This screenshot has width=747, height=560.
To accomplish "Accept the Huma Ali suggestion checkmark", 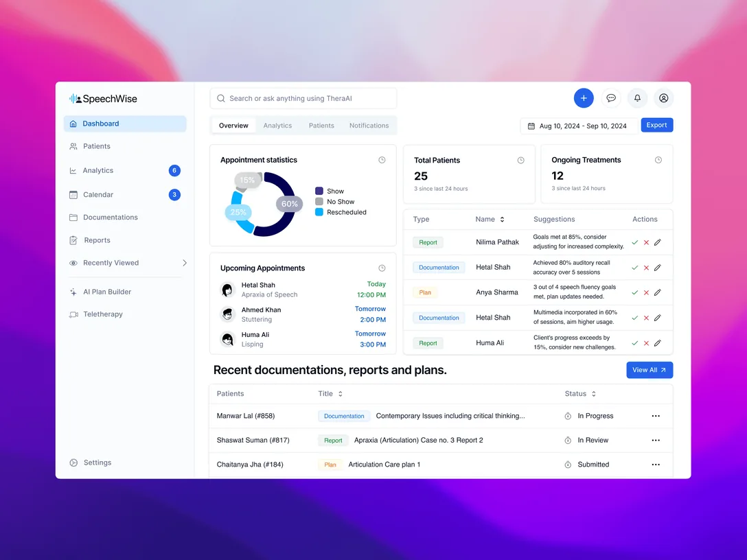I will coord(634,343).
